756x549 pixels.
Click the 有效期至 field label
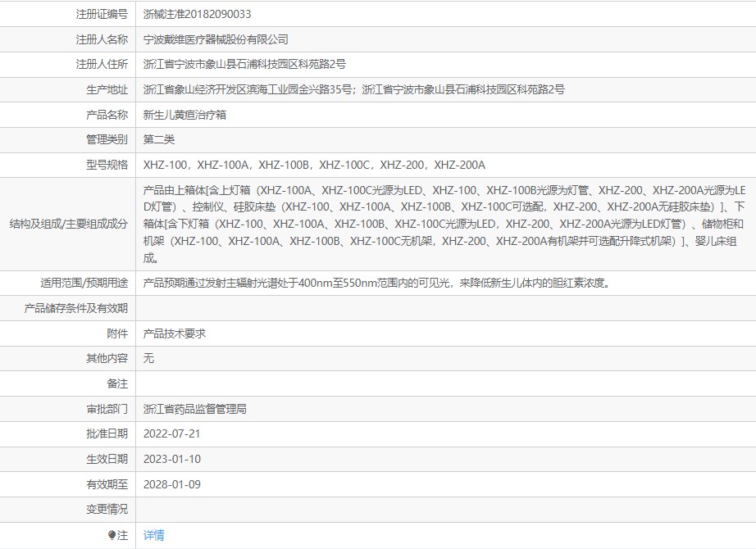click(x=107, y=484)
